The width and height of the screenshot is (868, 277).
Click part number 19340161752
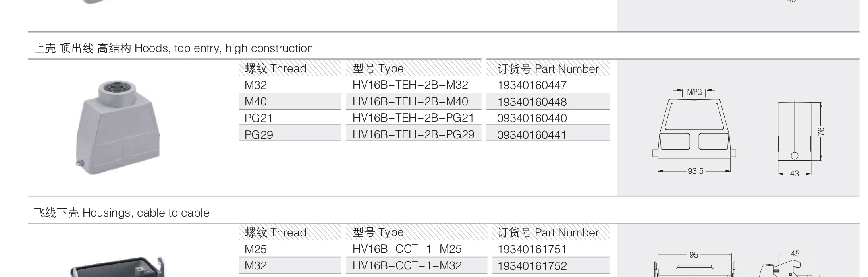532,266
